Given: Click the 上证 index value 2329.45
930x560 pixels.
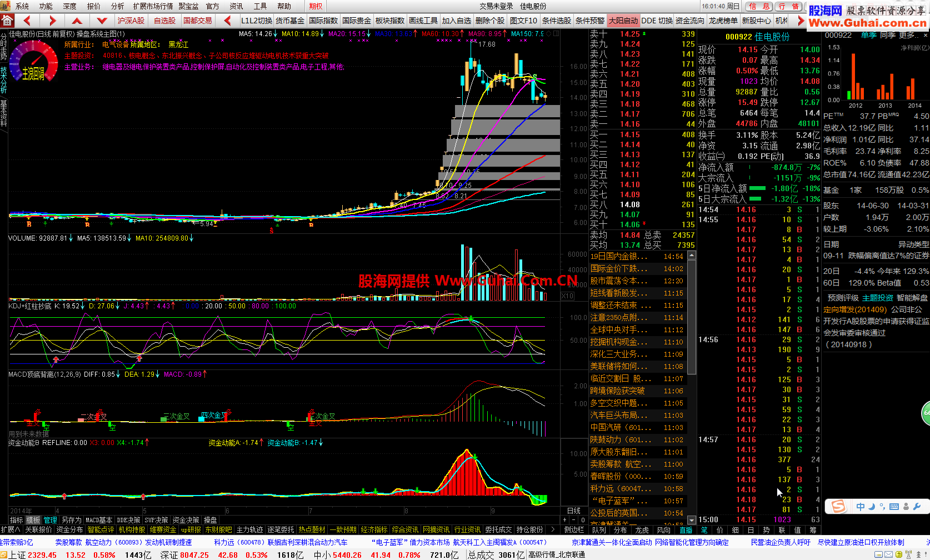Looking at the screenshot, I should coord(42,554).
